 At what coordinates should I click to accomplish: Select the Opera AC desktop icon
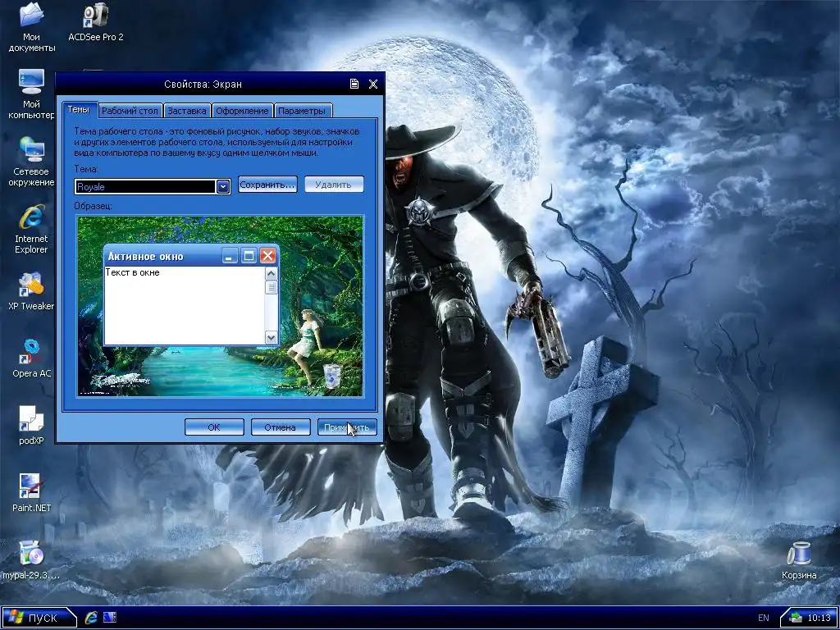pyautogui.click(x=31, y=358)
